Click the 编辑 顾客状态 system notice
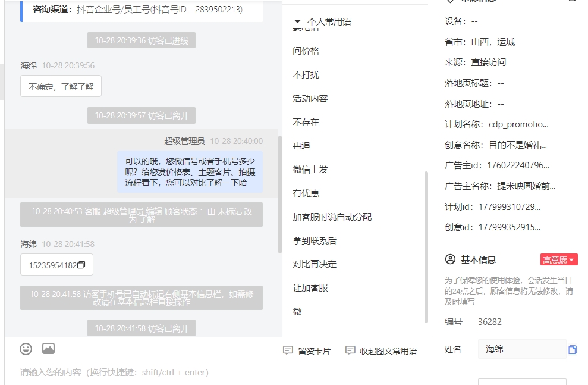This screenshot has height=385, width=588. click(142, 215)
